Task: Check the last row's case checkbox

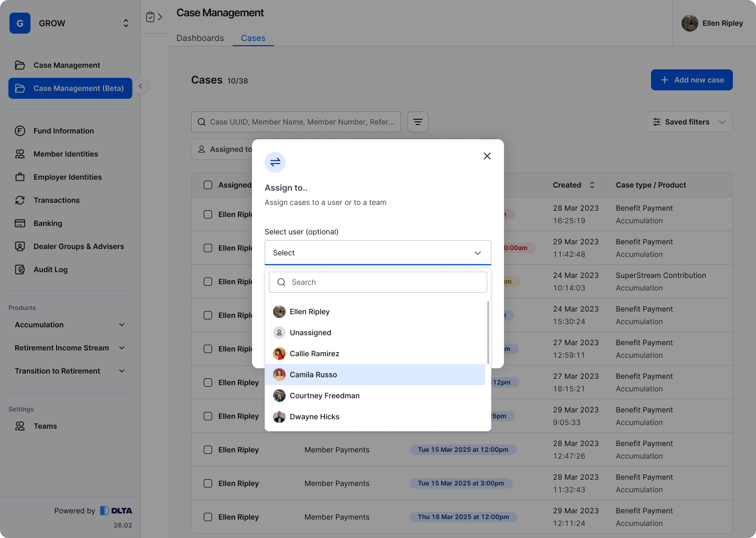Action: [208, 517]
